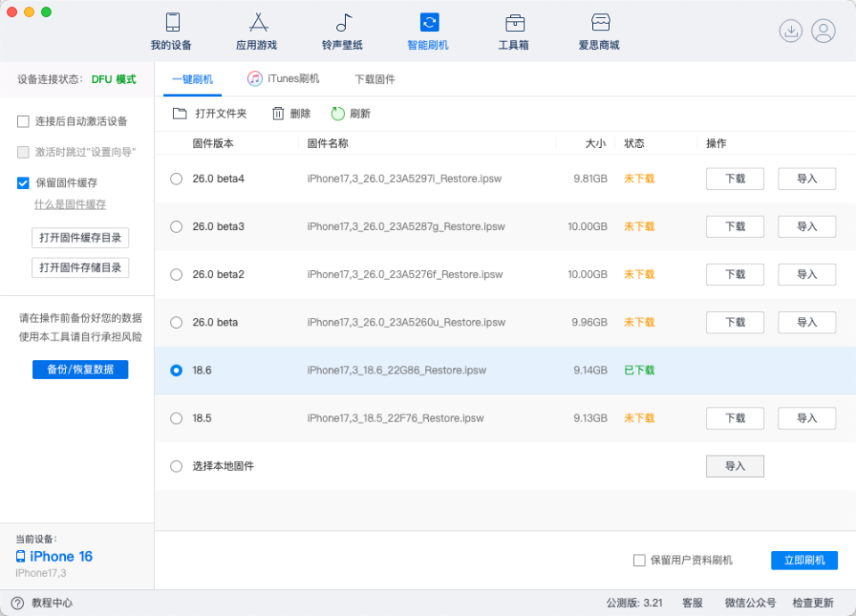
Task: Click the 教程中心 help question icon
Action: (18, 603)
